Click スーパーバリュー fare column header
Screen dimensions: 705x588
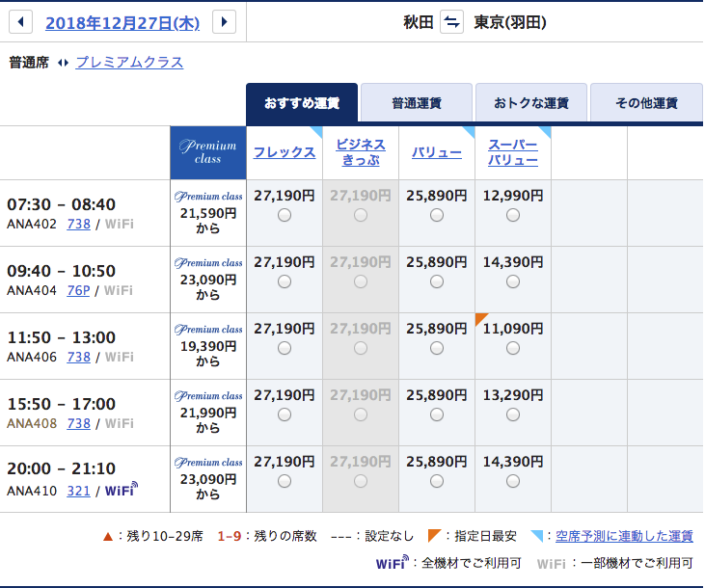pyautogui.click(x=513, y=152)
